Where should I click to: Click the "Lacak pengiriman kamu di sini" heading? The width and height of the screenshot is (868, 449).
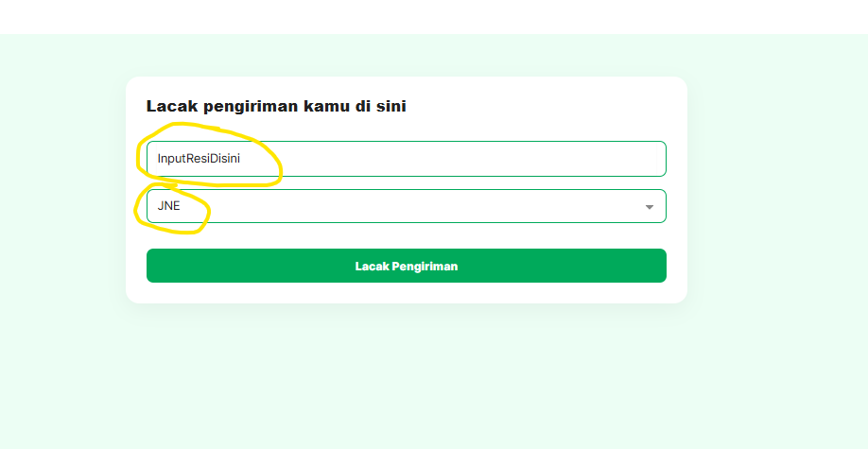276,107
